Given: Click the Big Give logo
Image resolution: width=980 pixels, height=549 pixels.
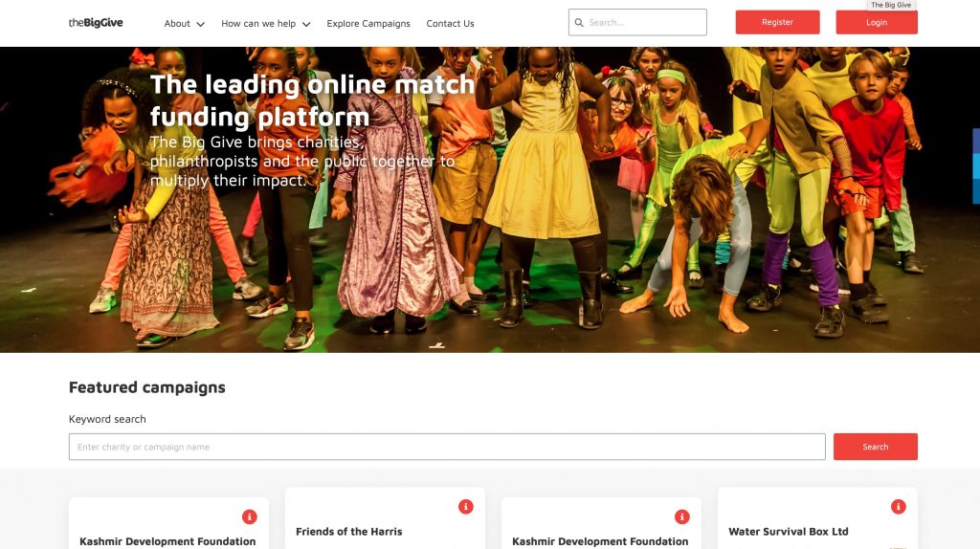Looking at the screenshot, I should point(96,23).
